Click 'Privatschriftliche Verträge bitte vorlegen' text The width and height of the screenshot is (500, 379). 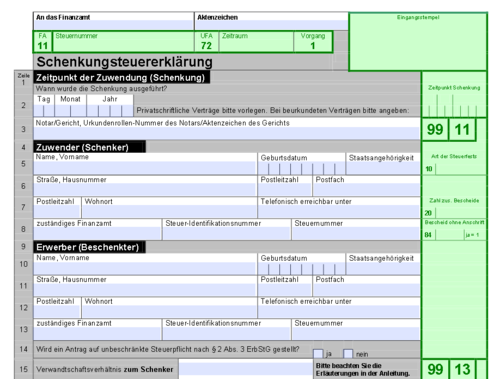click(x=202, y=110)
